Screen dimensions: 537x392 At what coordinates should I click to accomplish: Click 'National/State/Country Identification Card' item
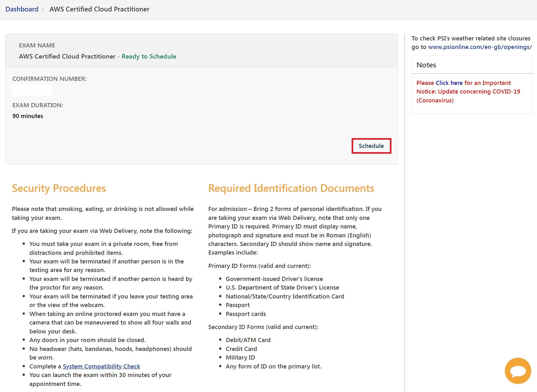tap(285, 296)
